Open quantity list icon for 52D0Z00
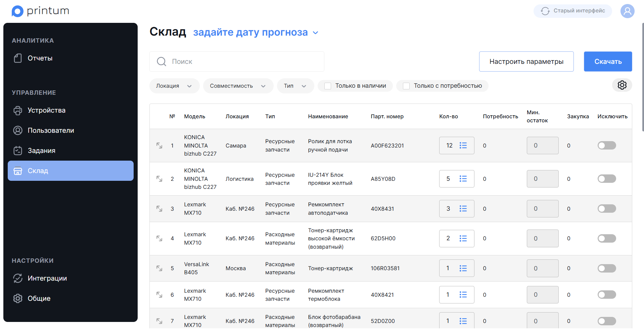Screen dimensions: 644x330 tap(463, 321)
